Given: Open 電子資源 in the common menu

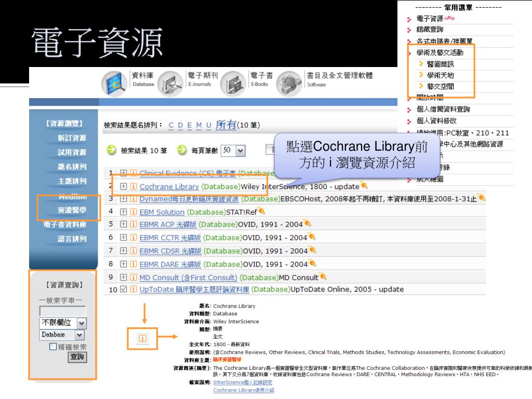Looking at the screenshot, I should pyautogui.click(x=430, y=18).
